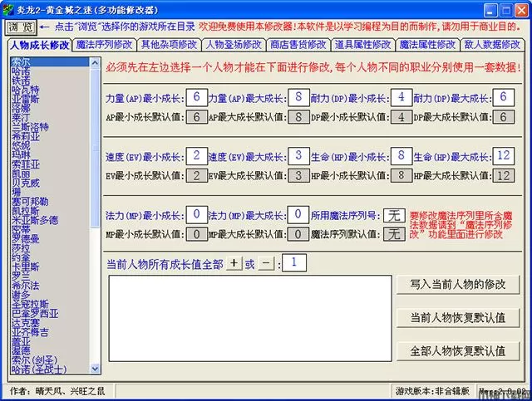Click the character list scrollbar thumb
Viewport: 532px width, 401px height.
coord(95,148)
